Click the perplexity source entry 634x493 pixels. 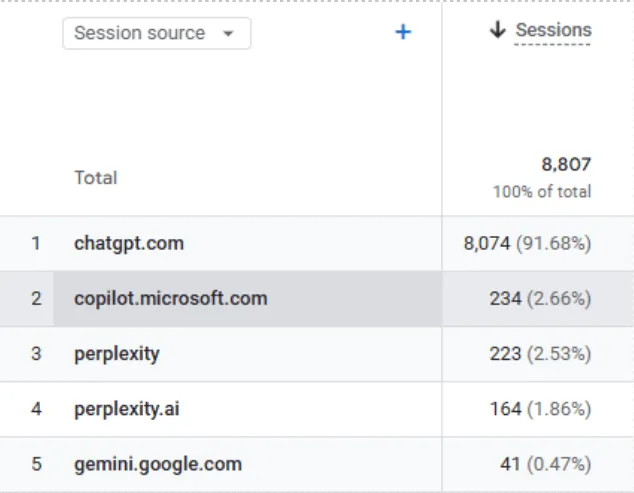117,354
